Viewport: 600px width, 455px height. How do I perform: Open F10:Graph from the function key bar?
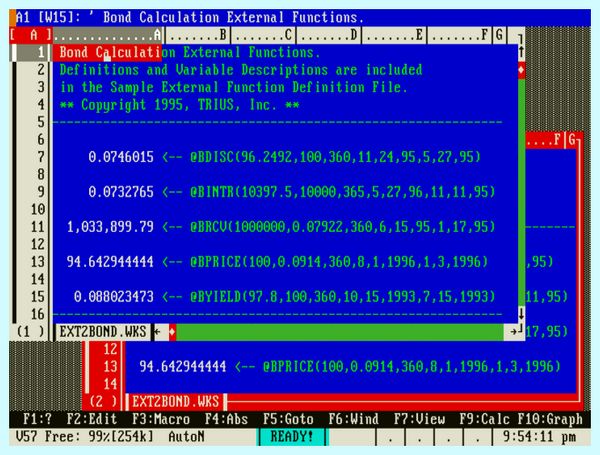(x=550, y=419)
